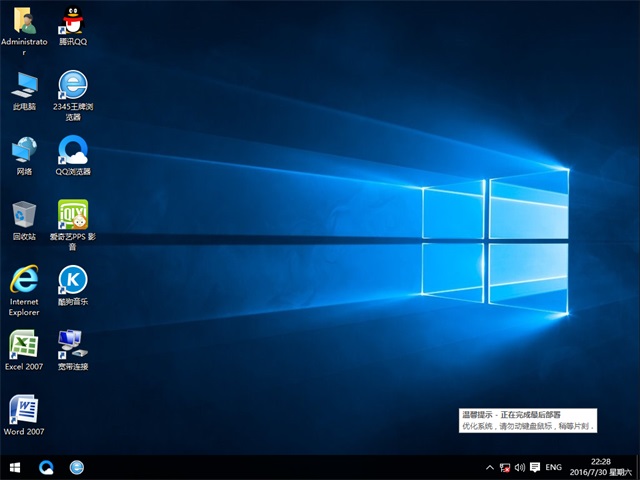Click the volume speaker tray icon

coord(521,467)
